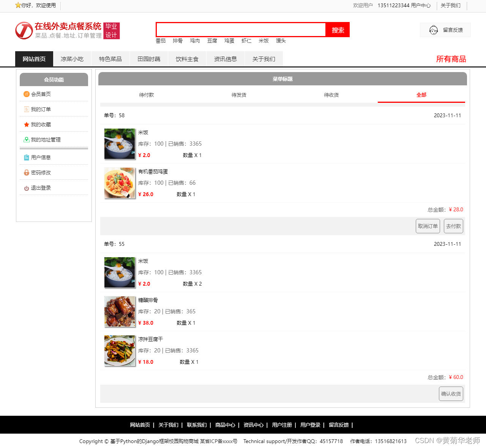Click 去付款 to pay order 58
486x448 pixels.
click(453, 226)
